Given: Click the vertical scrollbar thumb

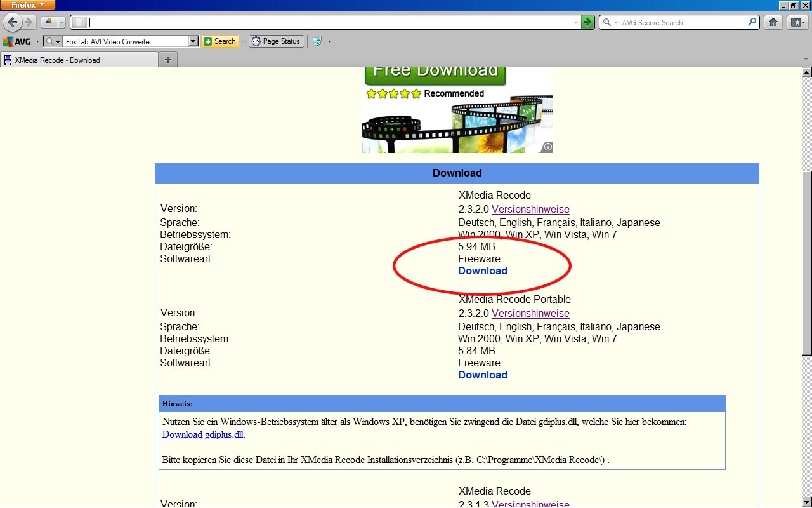Looking at the screenshot, I should pos(807,262).
